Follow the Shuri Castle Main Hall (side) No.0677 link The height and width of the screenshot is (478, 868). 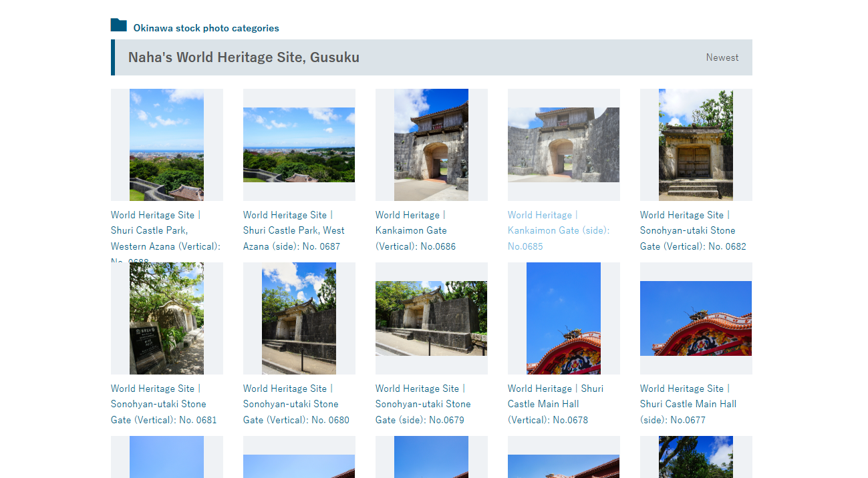(688, 404)
